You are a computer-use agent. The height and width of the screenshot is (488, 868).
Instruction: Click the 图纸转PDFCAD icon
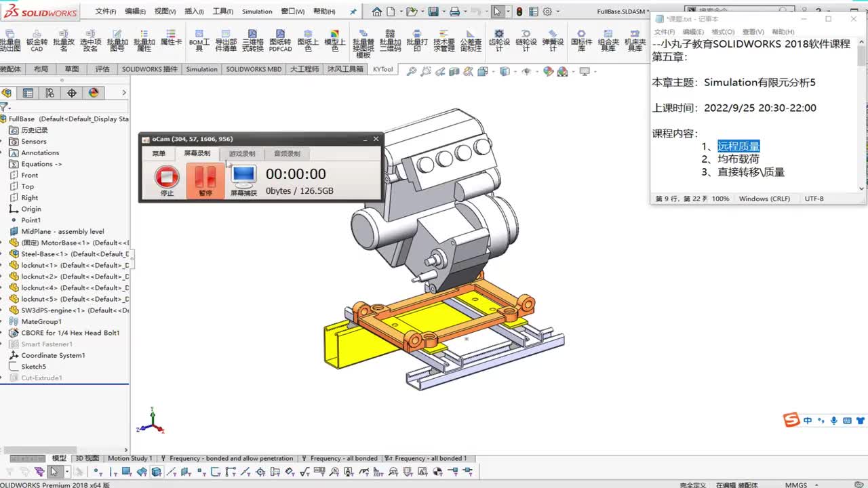click(280, 41)
